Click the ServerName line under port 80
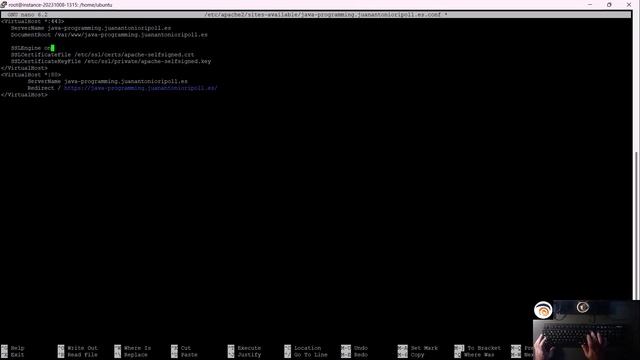The image size is (640, 360). click(108, 81)
